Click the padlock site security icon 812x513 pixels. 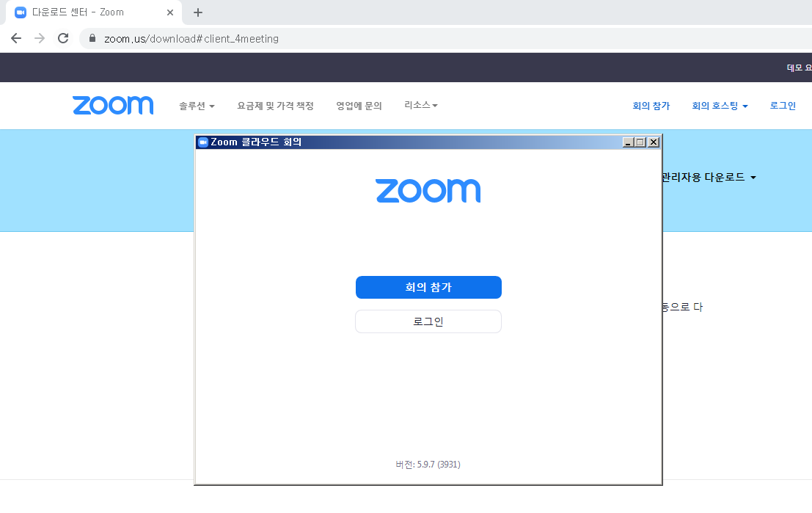tap(92, 38)
